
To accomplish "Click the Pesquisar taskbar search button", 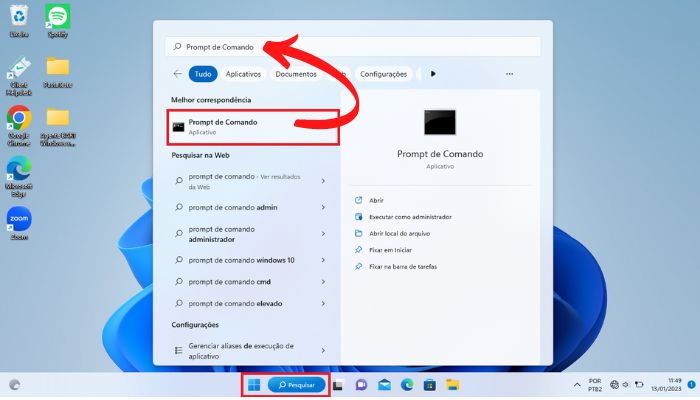I will coord(296,385).
